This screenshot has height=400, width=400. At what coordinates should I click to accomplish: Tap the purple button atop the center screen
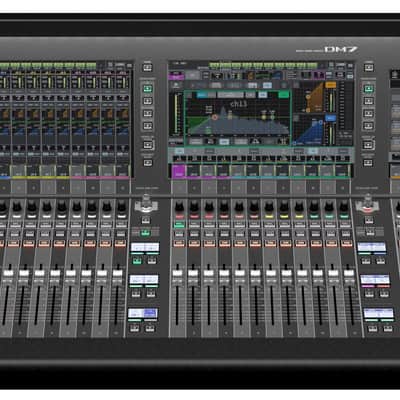[176, 77]
